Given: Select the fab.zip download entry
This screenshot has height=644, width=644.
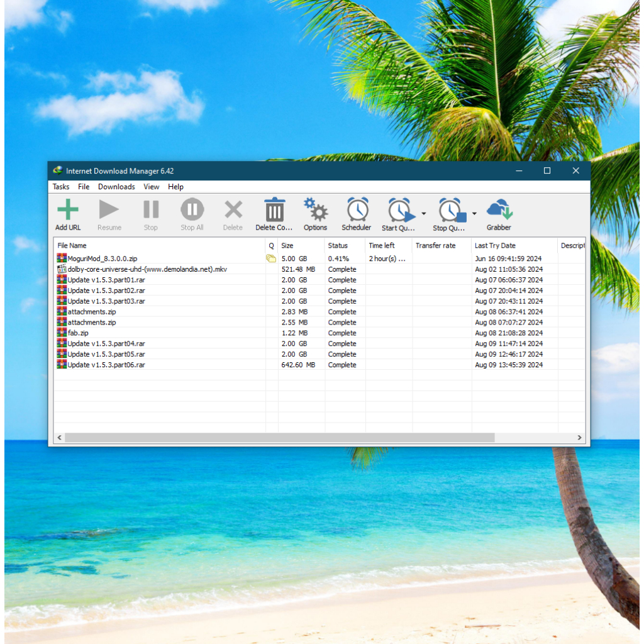Looking at the screenshot, I should point(78,333).
